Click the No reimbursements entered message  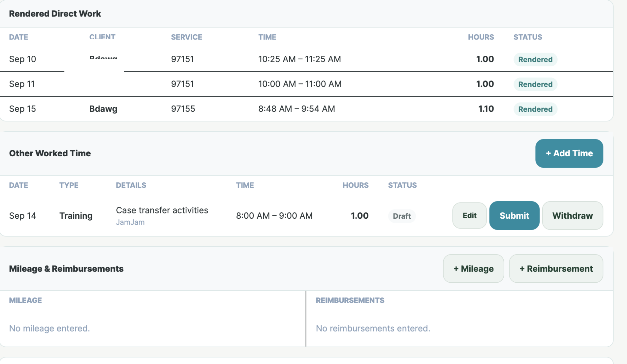(x=373, y=328)
